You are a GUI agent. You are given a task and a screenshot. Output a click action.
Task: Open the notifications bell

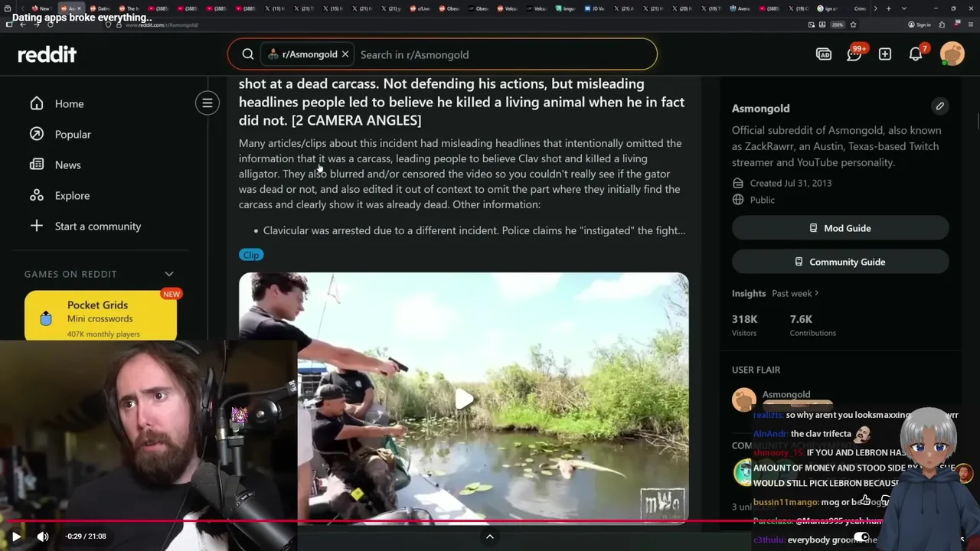916,54
